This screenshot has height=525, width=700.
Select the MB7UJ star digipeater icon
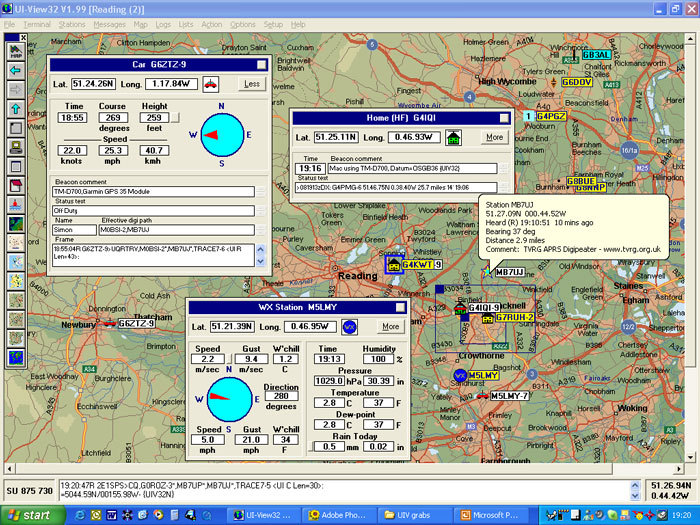(x=487, y=271)
